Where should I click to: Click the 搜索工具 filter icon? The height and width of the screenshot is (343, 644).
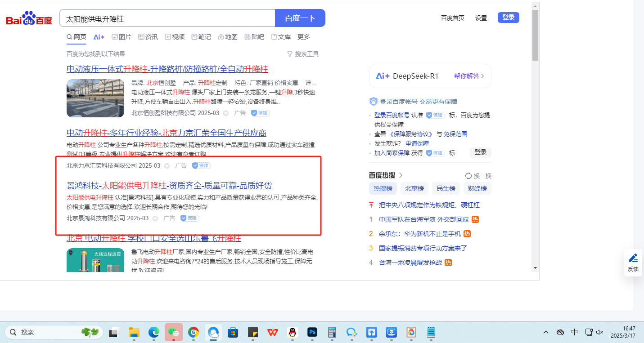click(290, 54)
